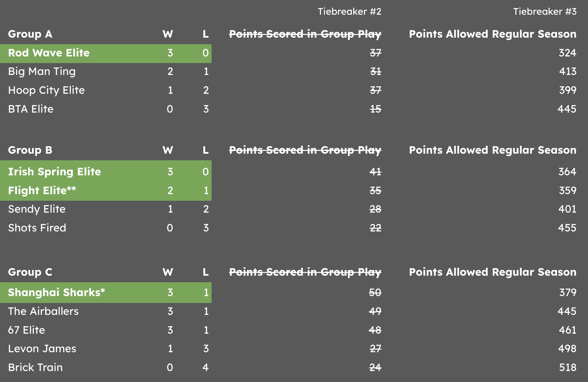This screenshot has width=588, height=382.
Task: Select Brick Train's 518 points allowed value
Action: point(568,368)
